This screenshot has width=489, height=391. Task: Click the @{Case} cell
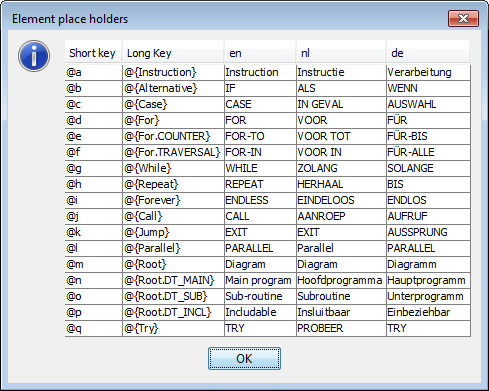(x=173, y=104)
